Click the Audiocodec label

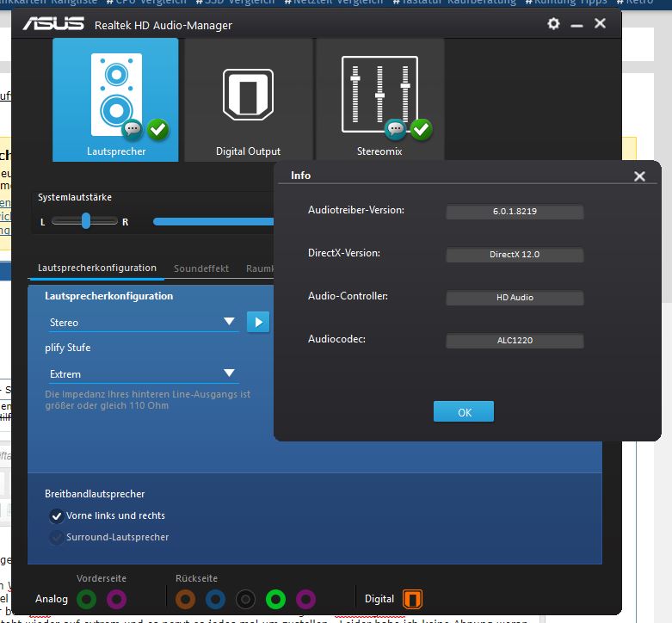coord(336,339)
